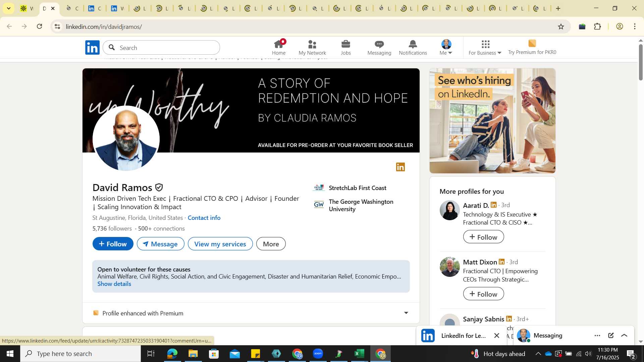Close the LinkedIn for Le... popup
This screenshot has height=362, width=644.
[x=497, y=336]
